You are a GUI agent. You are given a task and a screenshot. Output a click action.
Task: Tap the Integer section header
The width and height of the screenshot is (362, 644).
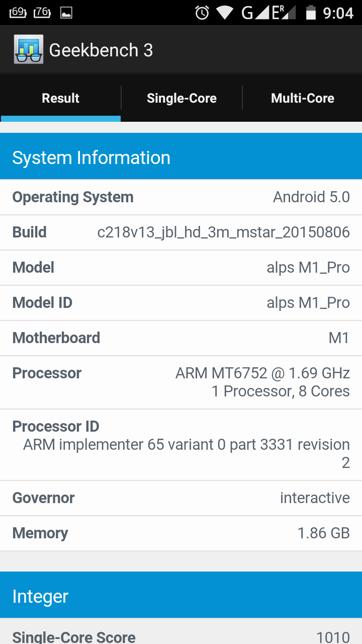pos(181,596)
